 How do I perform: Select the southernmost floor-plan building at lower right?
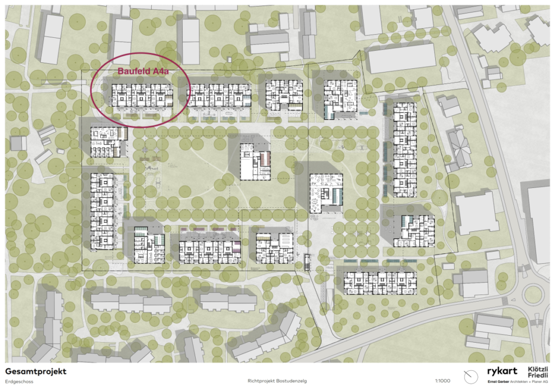[380, 282]
